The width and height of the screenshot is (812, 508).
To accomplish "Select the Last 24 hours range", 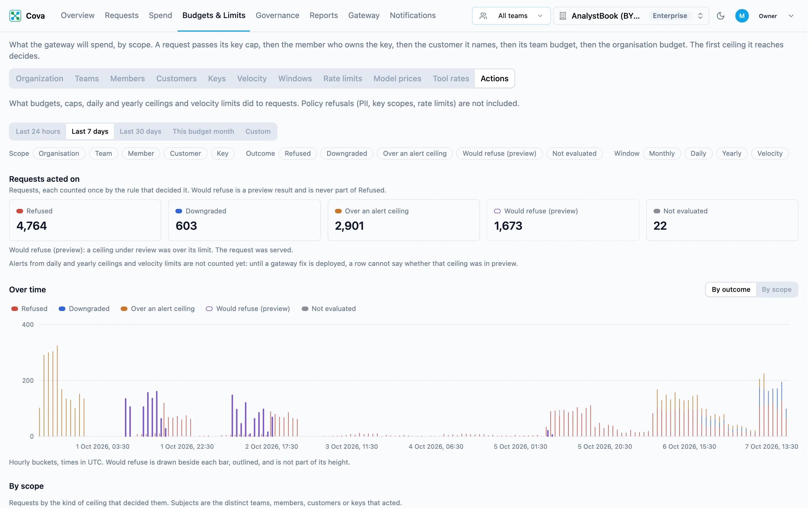I will [38, 131].
